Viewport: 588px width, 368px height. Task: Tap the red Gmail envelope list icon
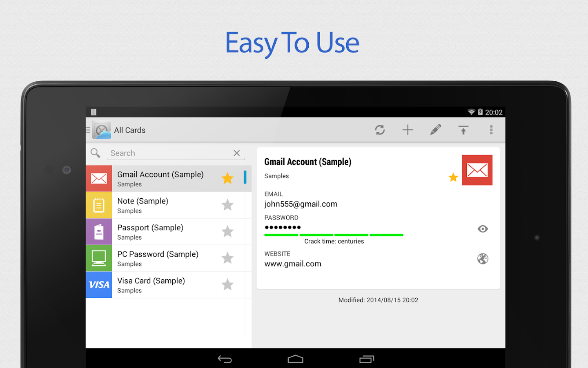point(99,179)
